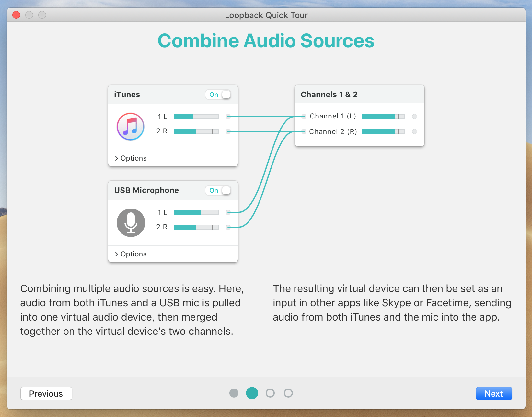This screenshot has height=417, width=532.
Task: Click the Previous button
Action: [x=46, y=393]
